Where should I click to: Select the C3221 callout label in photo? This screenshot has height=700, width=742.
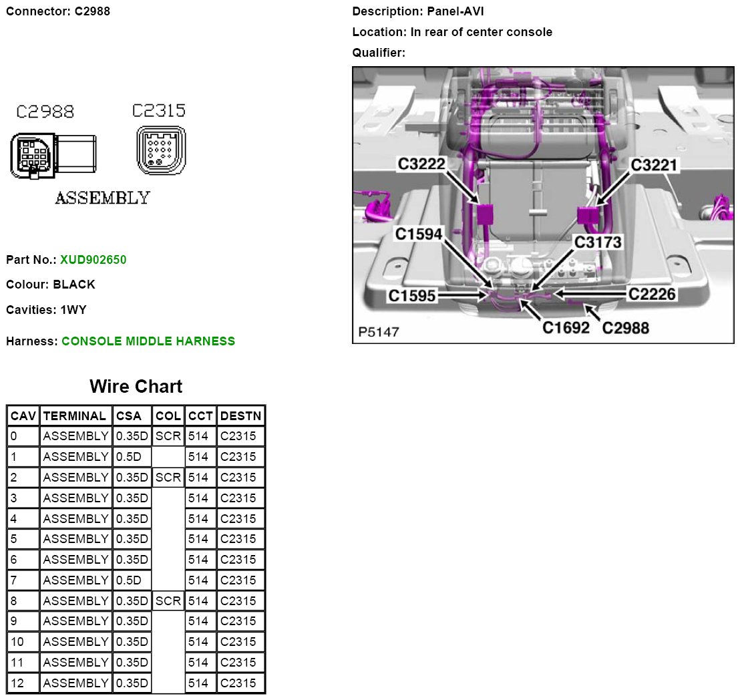654,165
